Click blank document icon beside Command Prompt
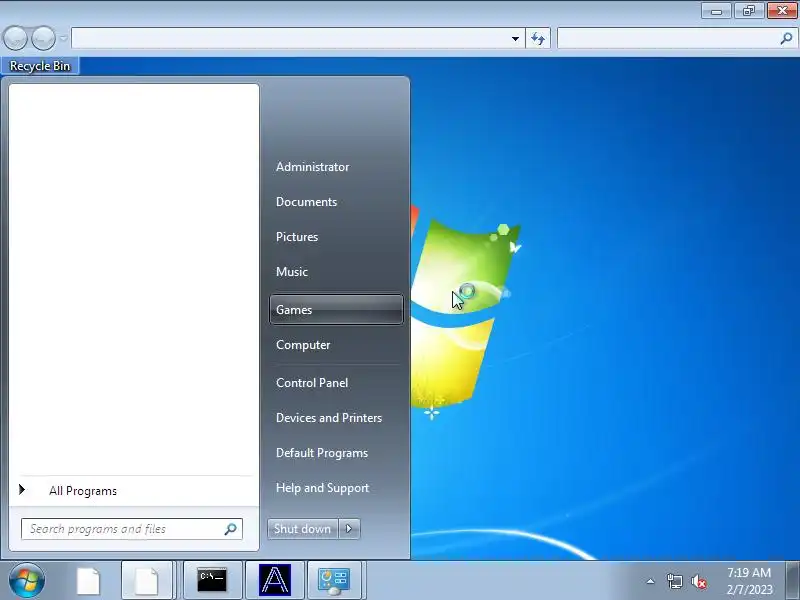 click(x=146, y=580)
